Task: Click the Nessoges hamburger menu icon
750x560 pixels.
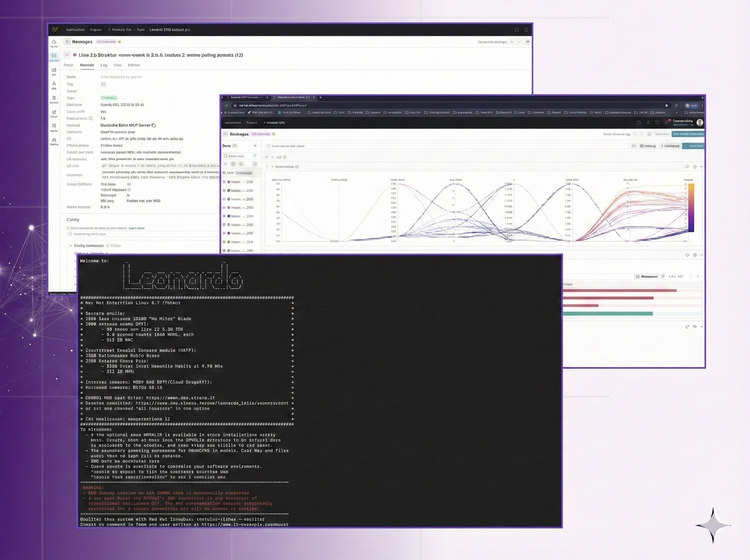Action: pos(67,42)
